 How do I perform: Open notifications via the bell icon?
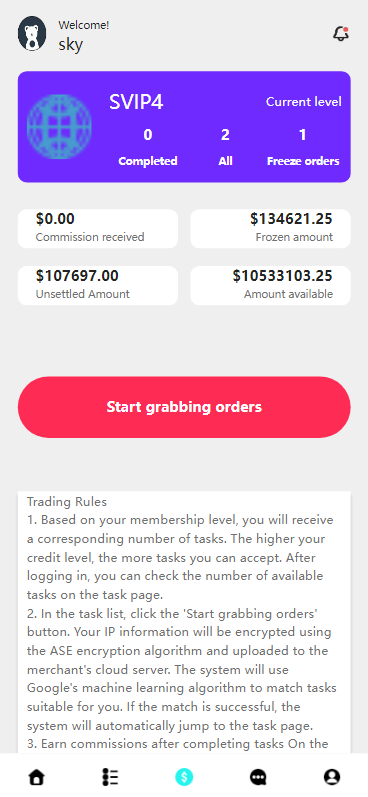point(341,34)
